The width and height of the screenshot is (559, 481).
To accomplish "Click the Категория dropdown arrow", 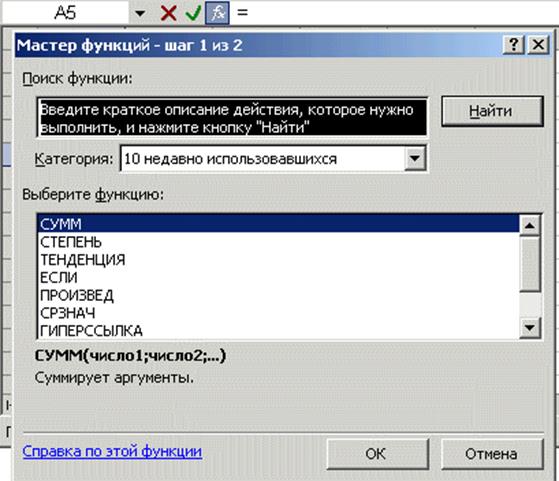I will 415,158.
